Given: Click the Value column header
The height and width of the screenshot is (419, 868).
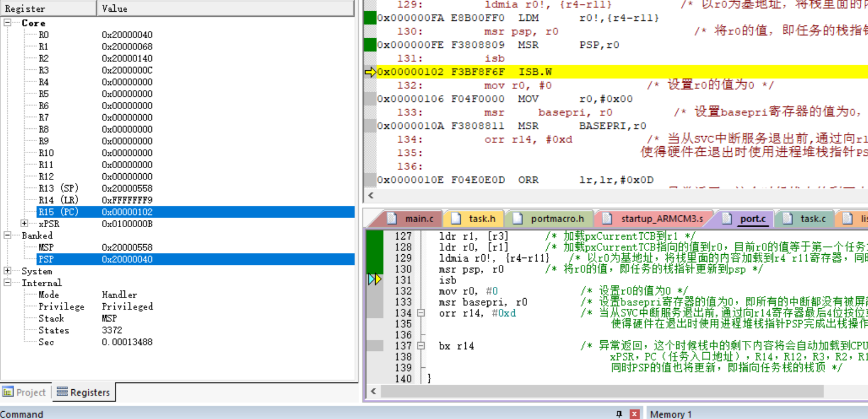Looking at the screenshot, I should pos(226,8).
